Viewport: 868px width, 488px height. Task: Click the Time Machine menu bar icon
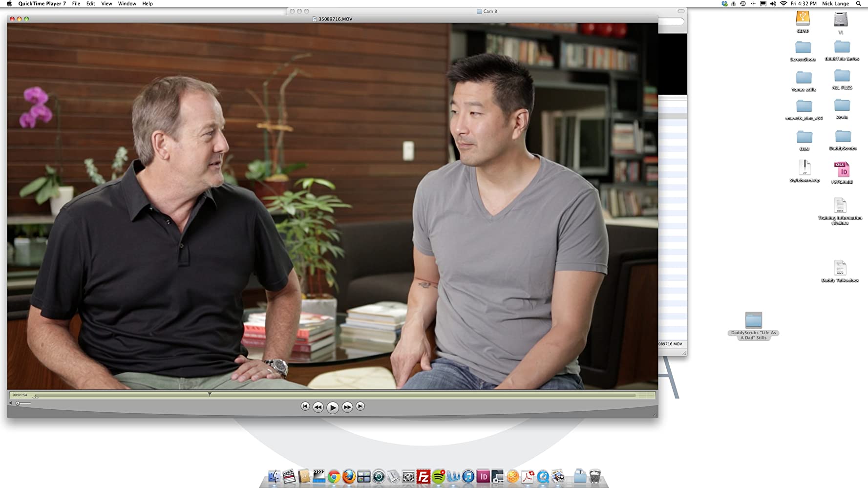pos(743,4)
